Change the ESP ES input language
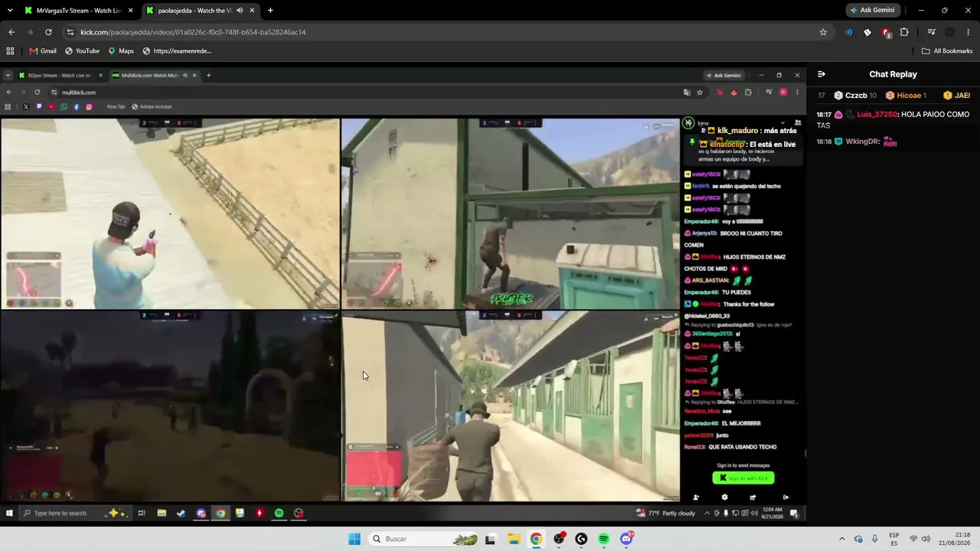 pos(894,539)
